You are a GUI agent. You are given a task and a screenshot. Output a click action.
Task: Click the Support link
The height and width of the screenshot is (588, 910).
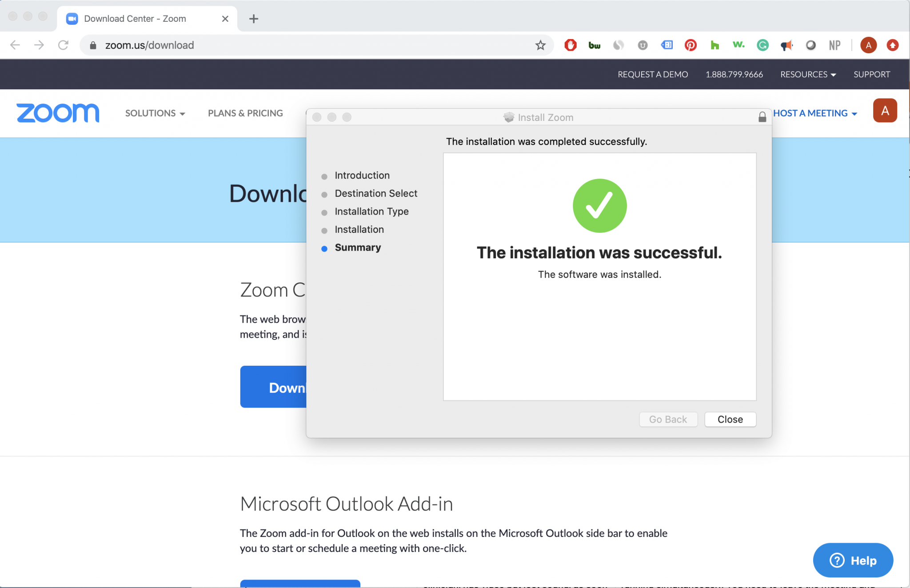coord(871,75)
